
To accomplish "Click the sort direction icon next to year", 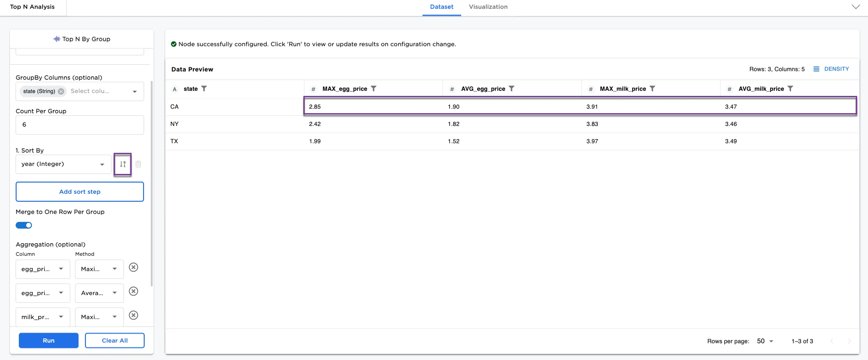I will coord(123,164).
